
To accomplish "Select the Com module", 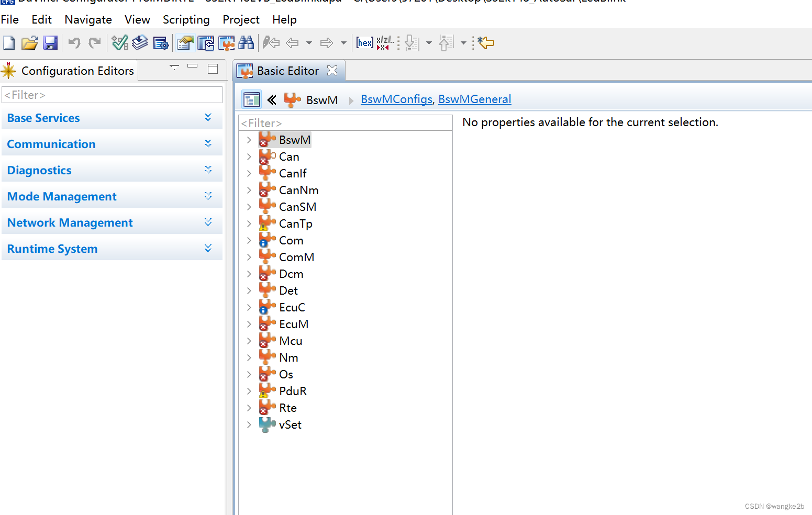I will pos(291,240).
